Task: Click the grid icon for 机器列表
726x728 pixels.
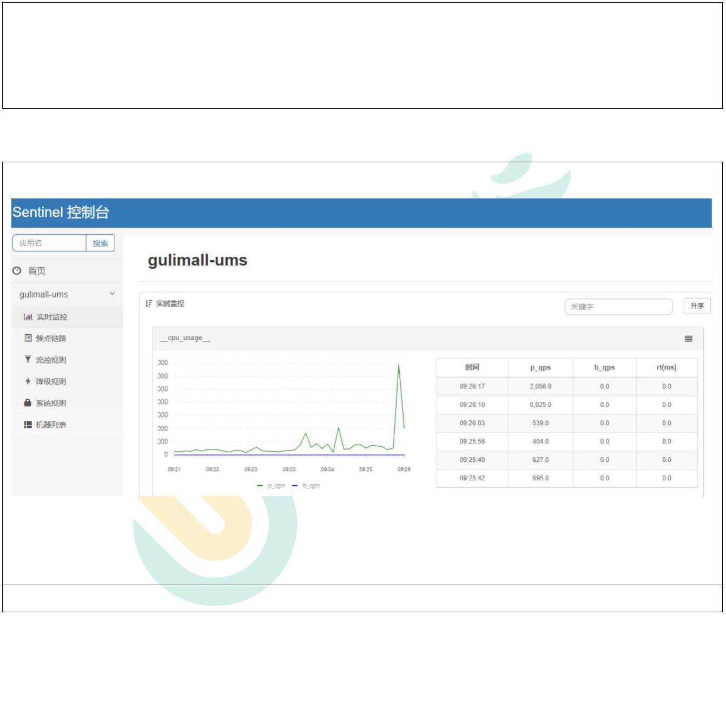Action: (28, 425)
